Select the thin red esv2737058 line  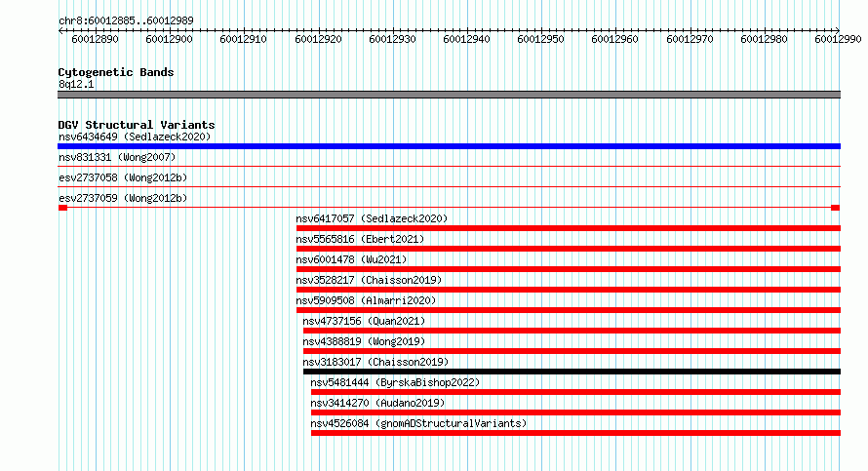click(x=449, y=186)
